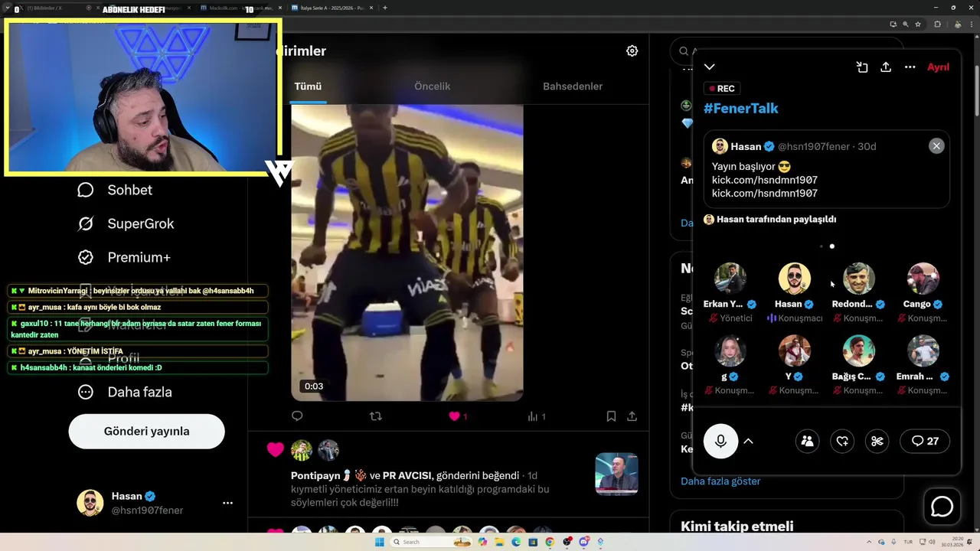Open the Space guests and people list
The width and height of the screenshot is (980, 551).
[807, 441]
